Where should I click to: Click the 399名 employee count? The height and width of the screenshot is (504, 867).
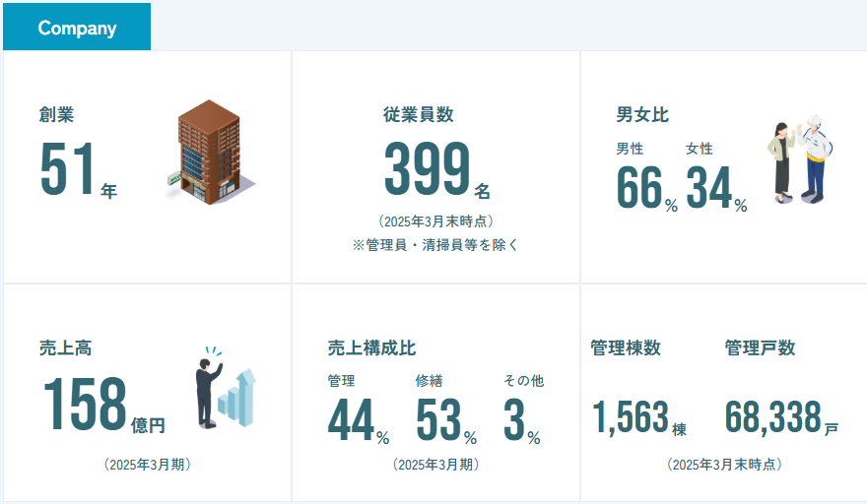pos(435,172)
